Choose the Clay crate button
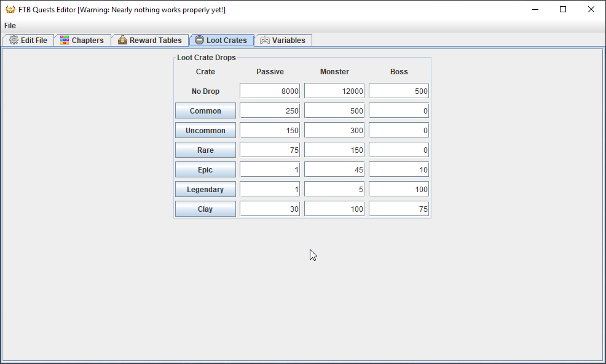Viewport: 606px width, 364px height. 205,209
